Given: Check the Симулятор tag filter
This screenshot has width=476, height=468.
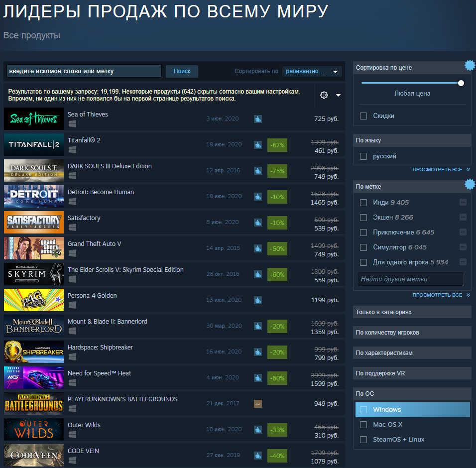Looking at the screenshot, I should point(363,247).
